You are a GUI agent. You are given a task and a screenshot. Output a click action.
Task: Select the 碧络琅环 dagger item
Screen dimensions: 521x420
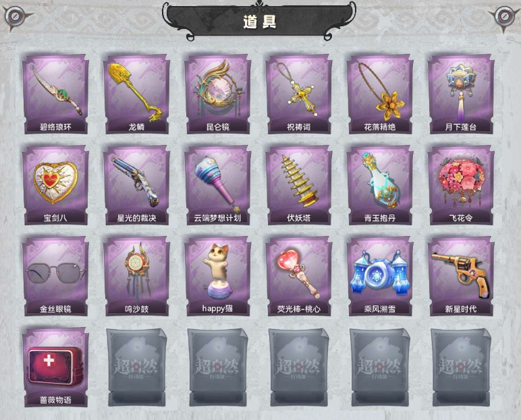(x=55, y=94)
